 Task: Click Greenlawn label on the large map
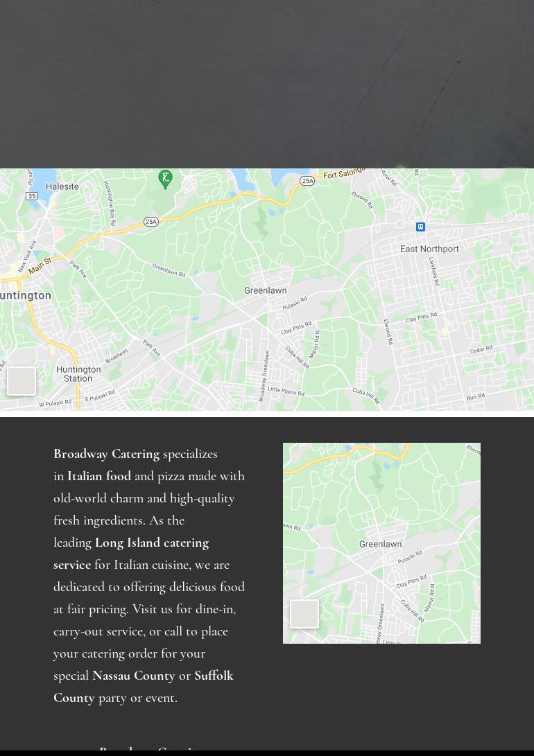(x=266, y=291)
